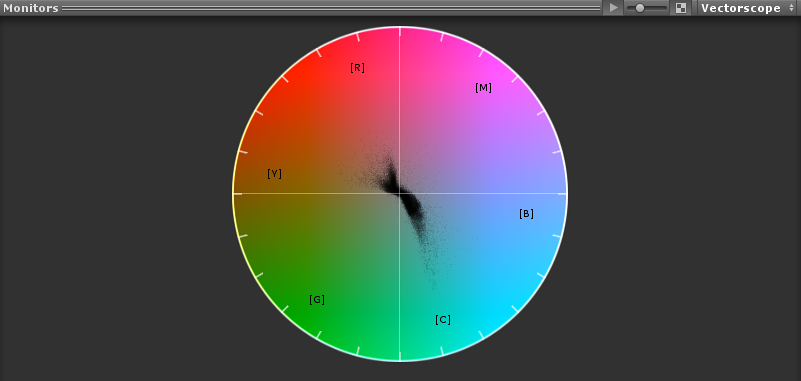Click the play button in Monitors header

pos(614,8)
